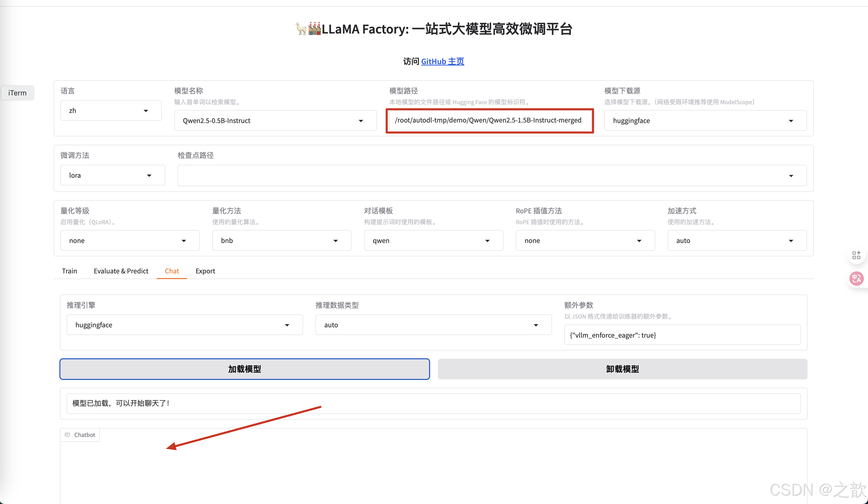Click the 卸载模型 button
868x504 pixels.
point(622,369)
